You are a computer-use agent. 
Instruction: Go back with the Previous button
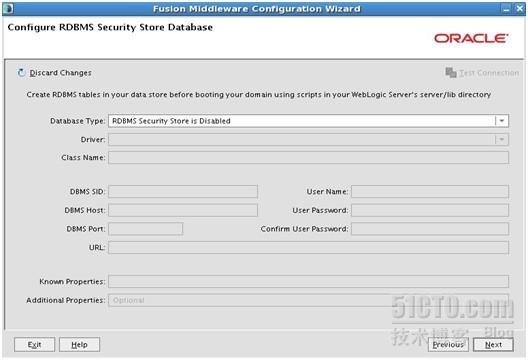pyautogui.click(x=448, y=345)
